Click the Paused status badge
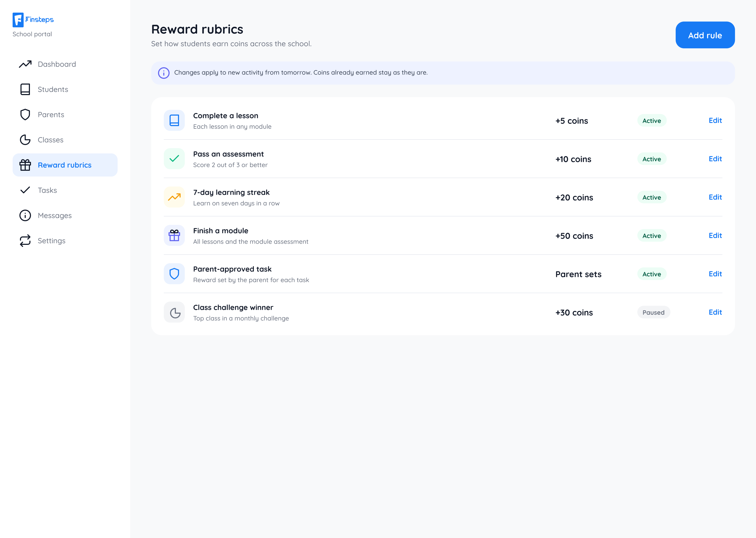 pos(653,312)
